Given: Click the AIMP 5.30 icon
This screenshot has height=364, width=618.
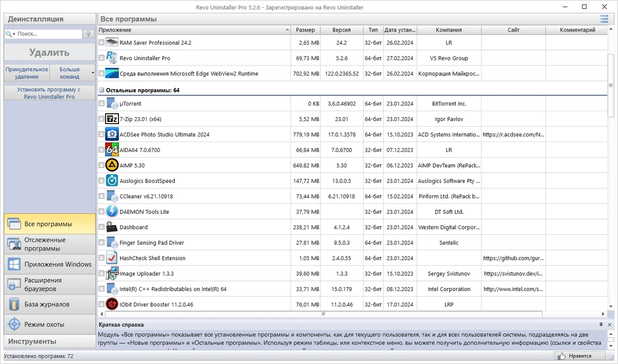Looking at the screenshot, I should click(x=112, y=165).
